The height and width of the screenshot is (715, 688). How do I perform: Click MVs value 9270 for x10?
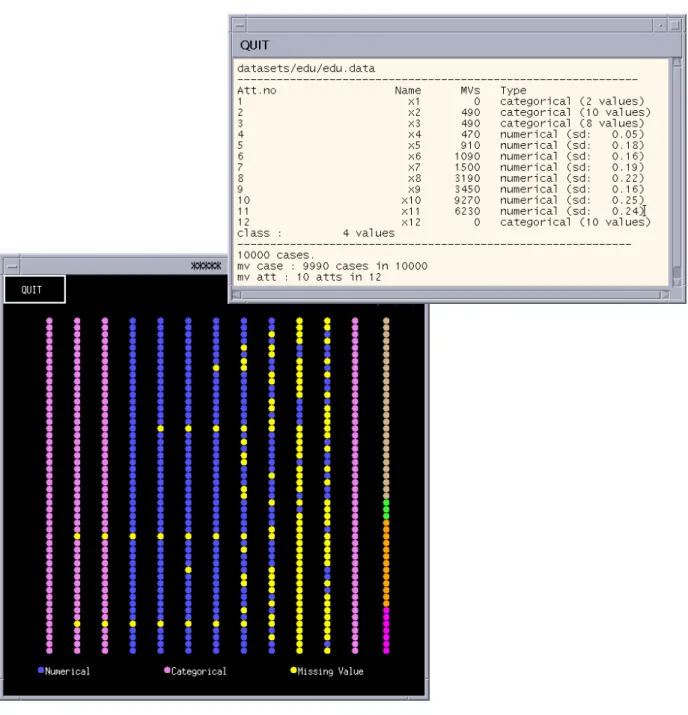pyautogui.click(x=467, y=200)
